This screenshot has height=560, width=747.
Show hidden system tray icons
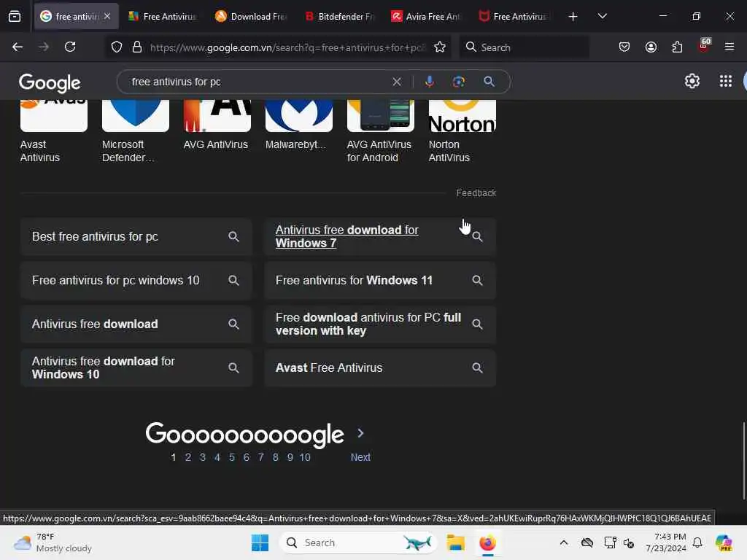[x=564, y=542]
